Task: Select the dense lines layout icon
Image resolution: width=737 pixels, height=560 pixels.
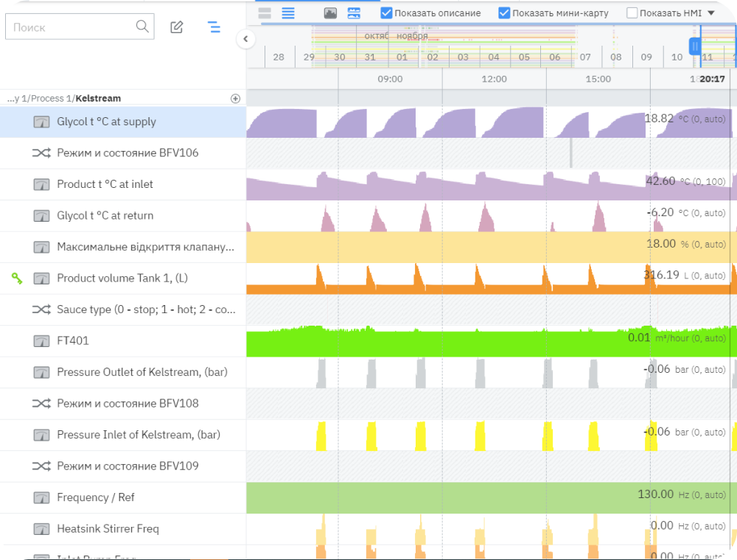Action: [x=288, y=13]
